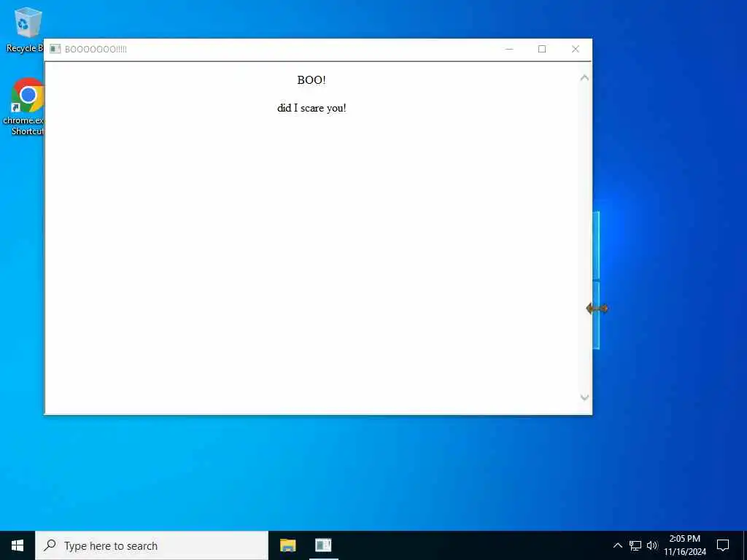Click the "Type here to search" box
Screen dimensions: 747x560
click(152, 545)
